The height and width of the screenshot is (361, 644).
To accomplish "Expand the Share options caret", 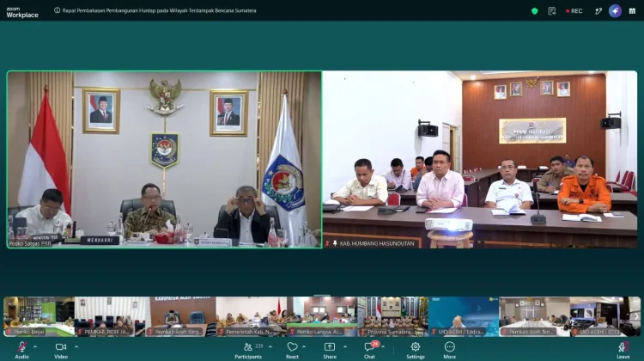I will [345, 346].
